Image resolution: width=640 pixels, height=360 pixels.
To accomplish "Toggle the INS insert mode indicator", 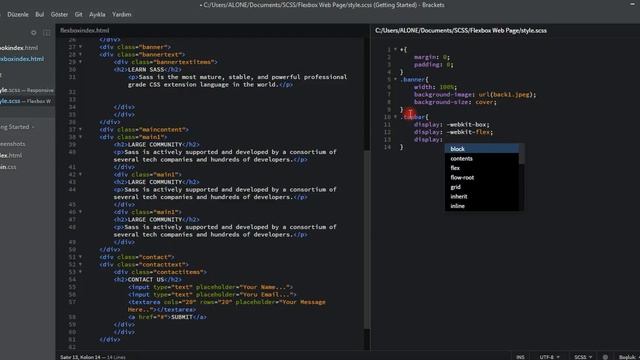I will point(520,357).
